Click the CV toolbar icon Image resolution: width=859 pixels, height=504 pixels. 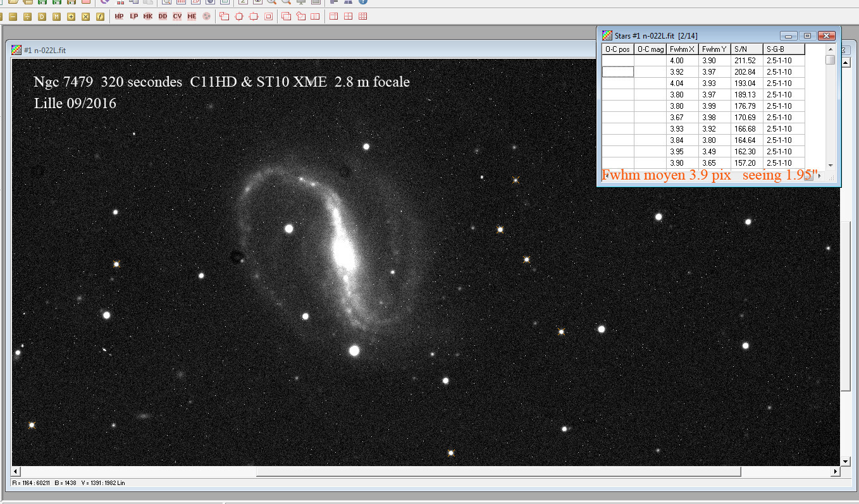point(177,16)
